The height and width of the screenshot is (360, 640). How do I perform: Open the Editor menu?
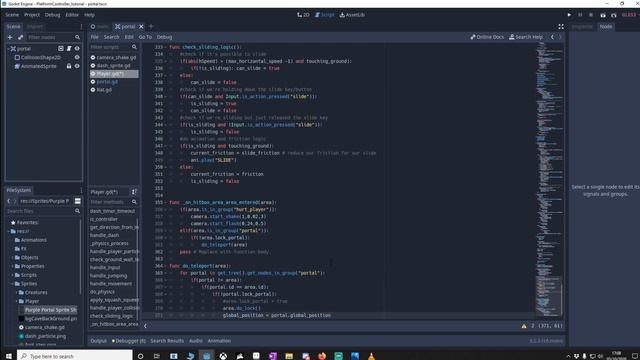tap(72, 15)
